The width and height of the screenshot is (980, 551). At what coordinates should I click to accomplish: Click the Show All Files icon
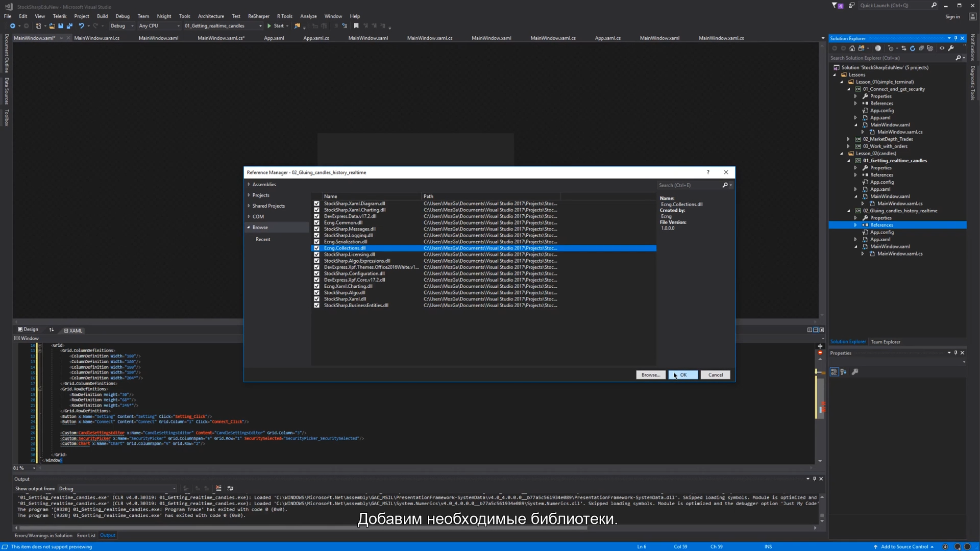(x=930, y=48)
